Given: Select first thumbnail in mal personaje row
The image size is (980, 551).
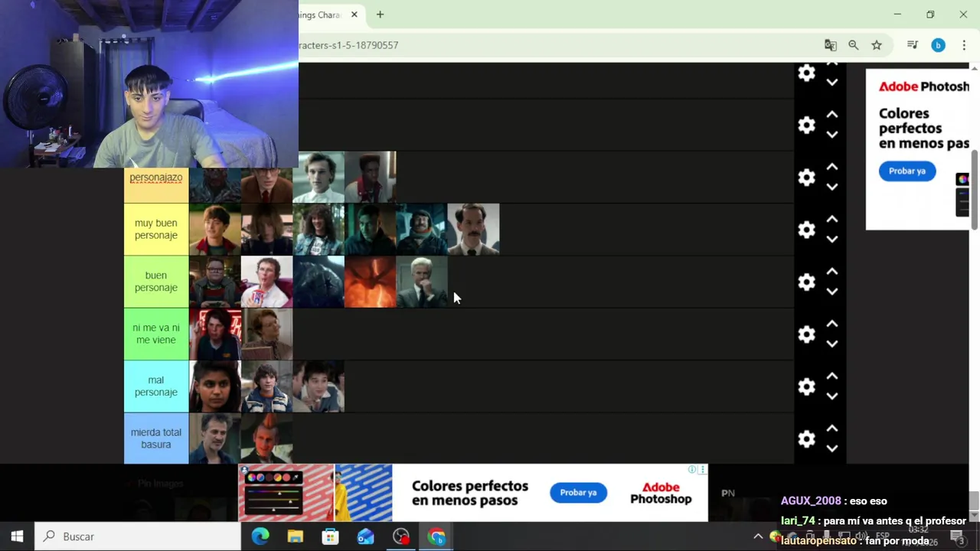Looking at the screenshot, I should (215, 386).
